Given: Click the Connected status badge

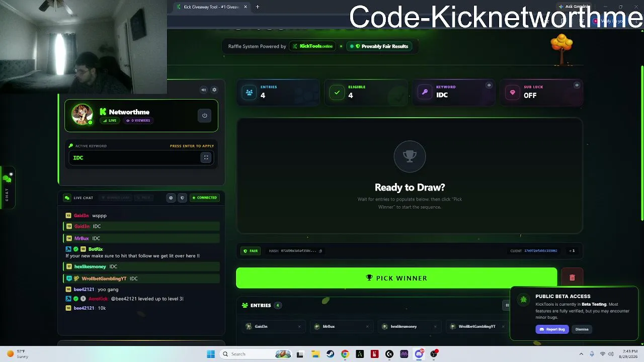Looking at the screenshot, I should 204,198.
